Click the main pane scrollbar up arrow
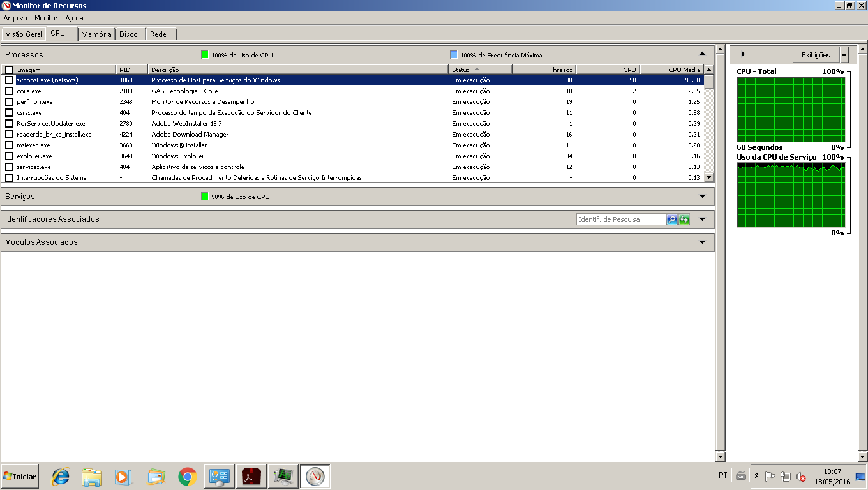868x490 pixels. pyautogui.click(x=721, y=50)
